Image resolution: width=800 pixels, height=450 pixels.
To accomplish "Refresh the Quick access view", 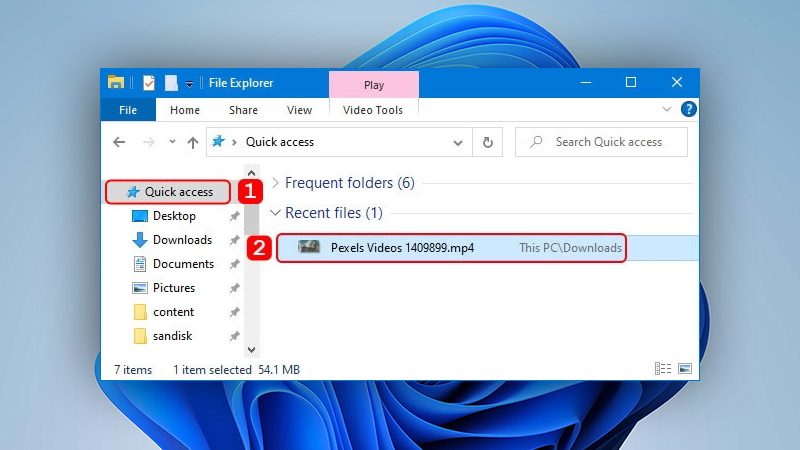I will click(488, 142).
